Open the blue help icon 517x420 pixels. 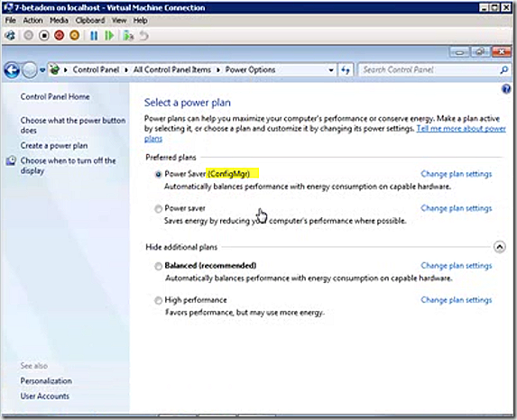pos(506,89)
